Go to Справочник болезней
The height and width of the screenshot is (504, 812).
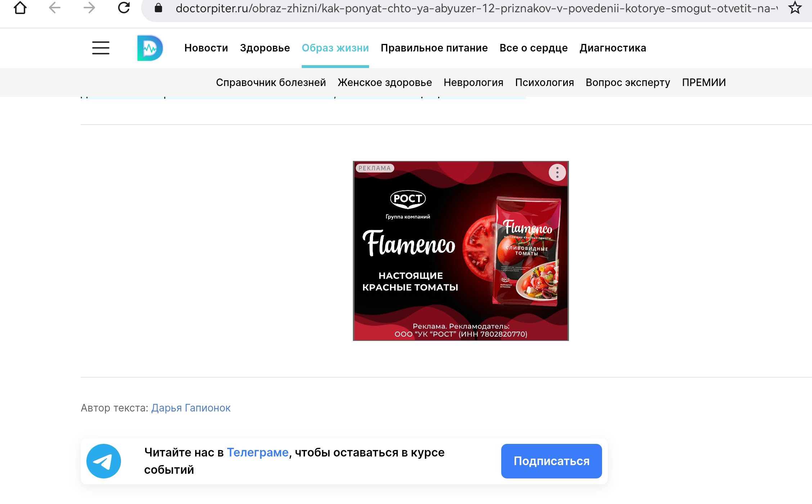point(271,82)
